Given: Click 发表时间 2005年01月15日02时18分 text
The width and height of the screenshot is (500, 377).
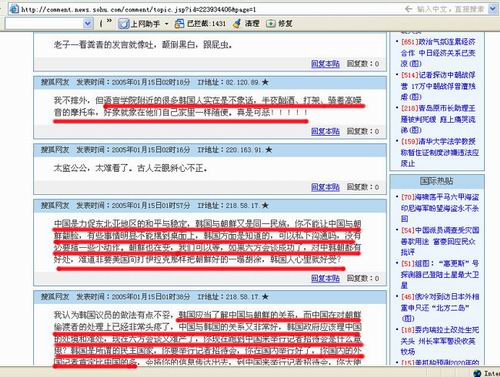Looking at the screenshot, I should (134, 82).
